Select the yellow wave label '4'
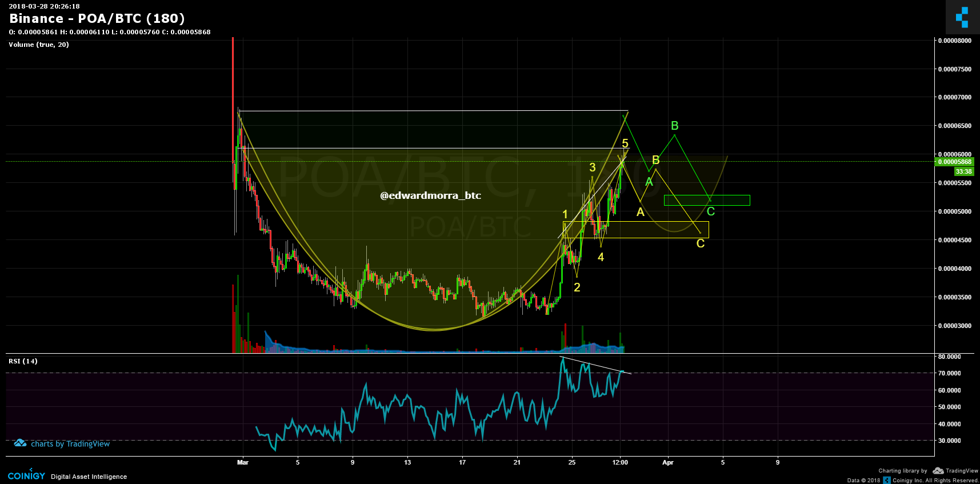 tap(601, 257)
